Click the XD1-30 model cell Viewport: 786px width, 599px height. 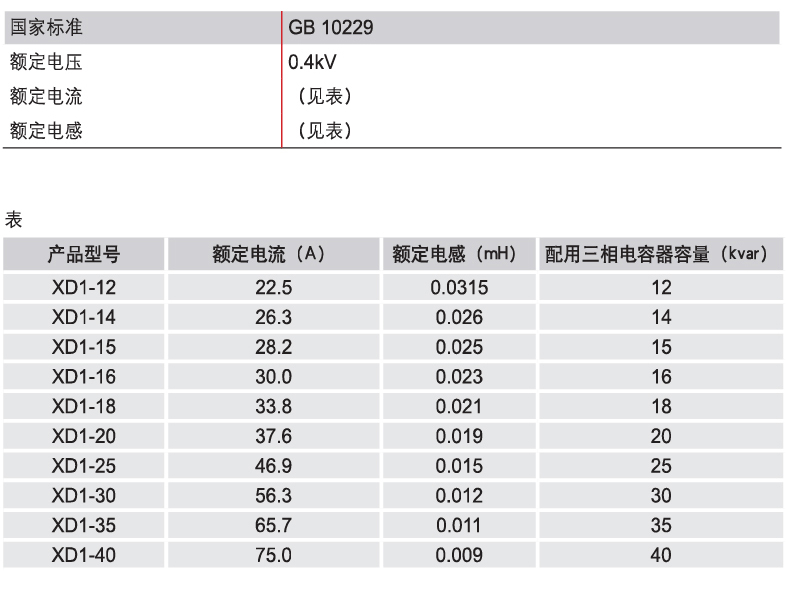(x=84, y=496)
